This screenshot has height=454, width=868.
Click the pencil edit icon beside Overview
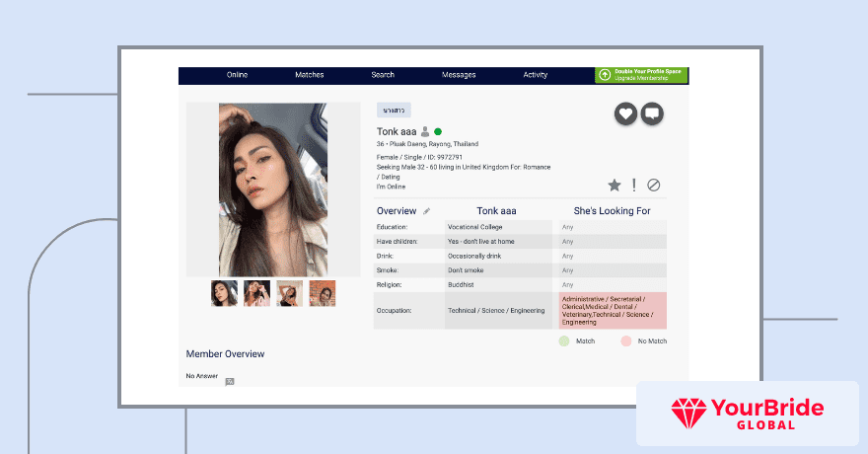(x=427, y=211)
